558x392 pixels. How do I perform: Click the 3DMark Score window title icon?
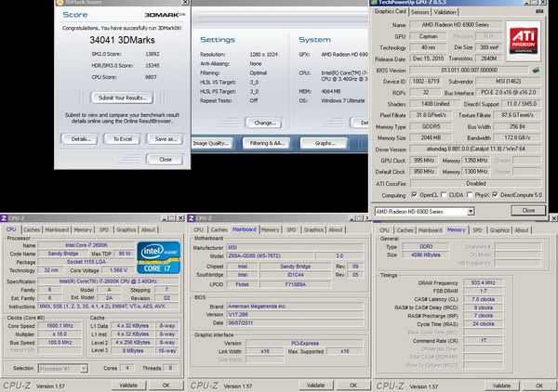(x=60, y=3)
